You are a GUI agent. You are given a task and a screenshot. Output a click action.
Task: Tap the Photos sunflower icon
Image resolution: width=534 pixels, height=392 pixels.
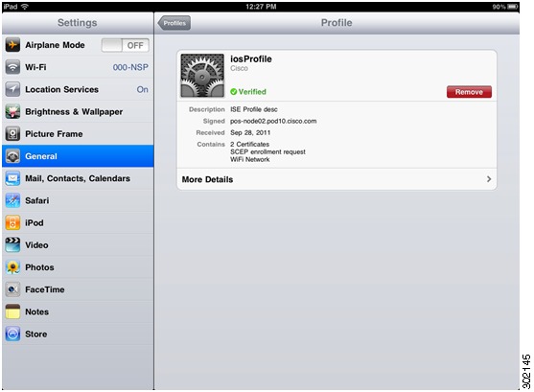(x=12, y=267)
